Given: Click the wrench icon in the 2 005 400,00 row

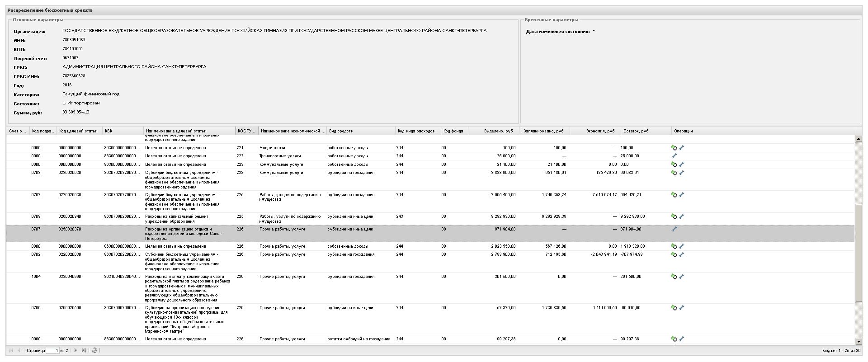Looking at the screenshot, I should 682,195.
